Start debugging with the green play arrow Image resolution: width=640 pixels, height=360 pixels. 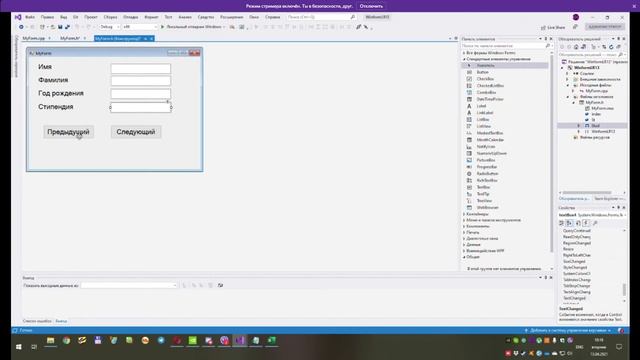(162, 27)
